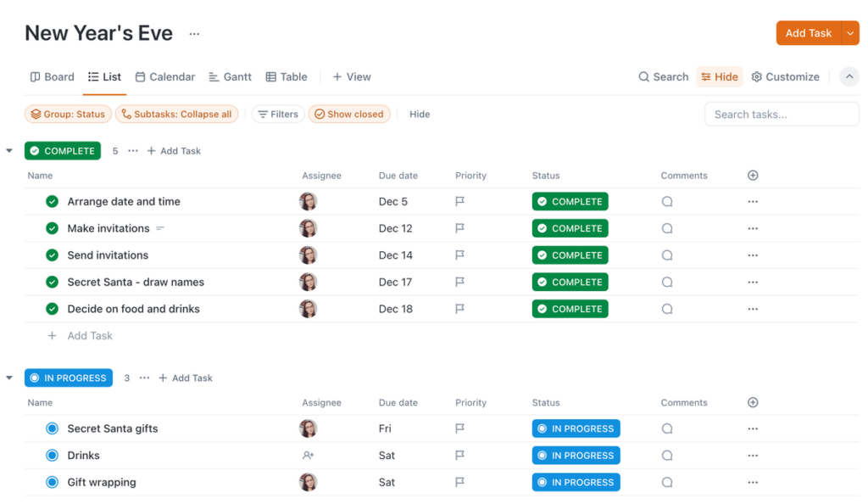Click the Add Task button
Viewport: 868px width, 504px height.
coord(808,32)
